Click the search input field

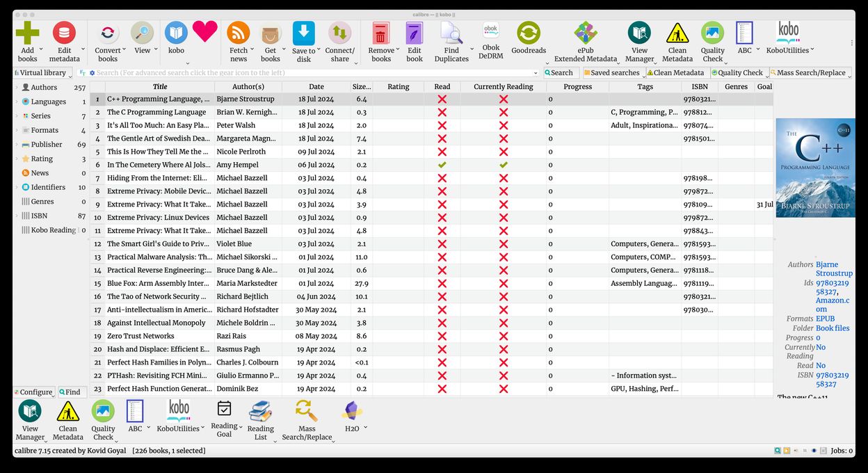point(313,73)
